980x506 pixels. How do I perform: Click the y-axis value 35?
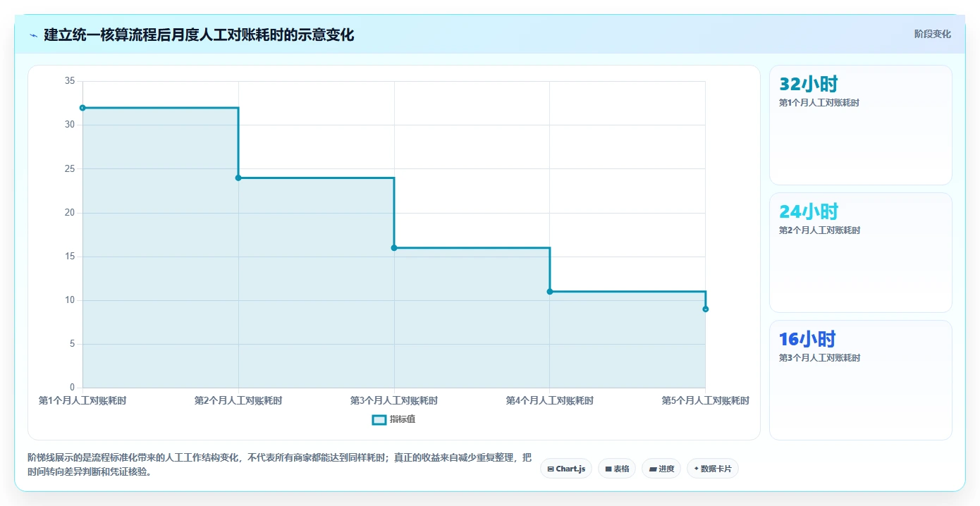(x=69, y=81)
